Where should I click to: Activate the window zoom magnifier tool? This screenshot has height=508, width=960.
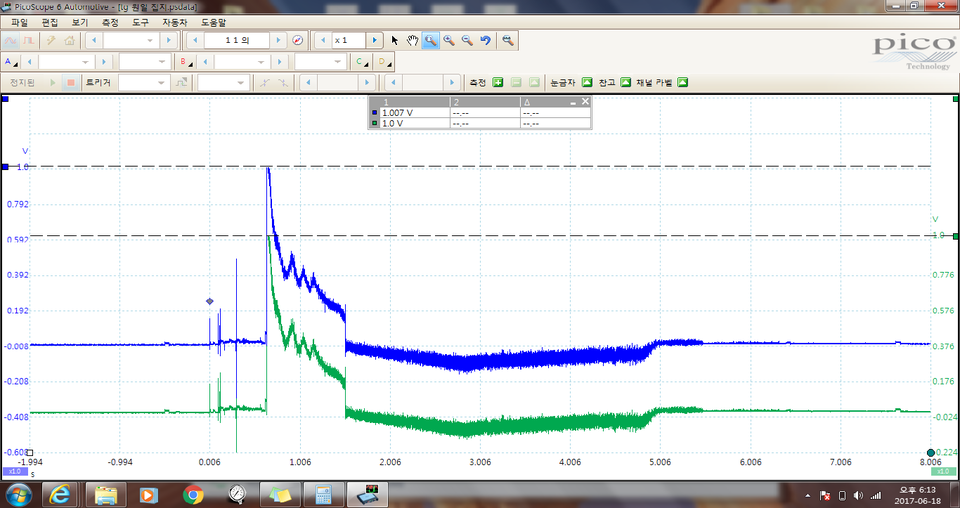click(x=430, y=40)
